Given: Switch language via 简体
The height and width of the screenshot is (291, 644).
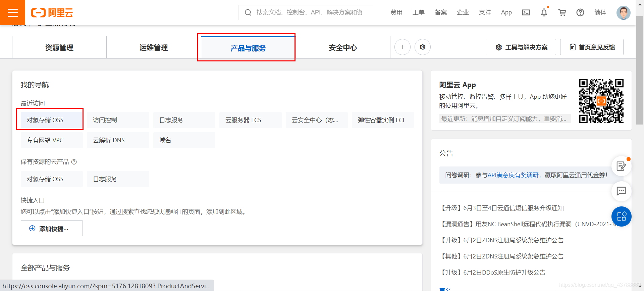Looking at the screenshot, I should (600, 12).
